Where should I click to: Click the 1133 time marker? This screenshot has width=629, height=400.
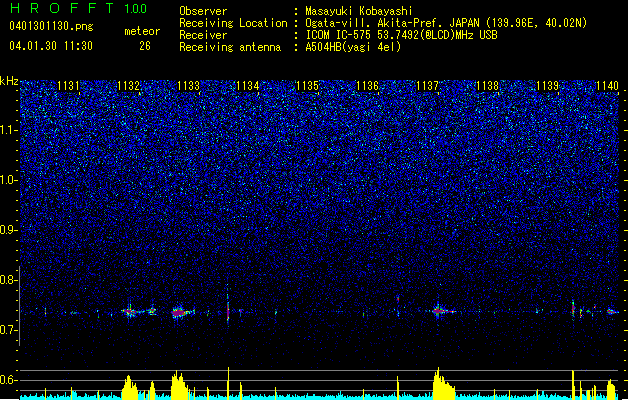click(x=188, y=86)
